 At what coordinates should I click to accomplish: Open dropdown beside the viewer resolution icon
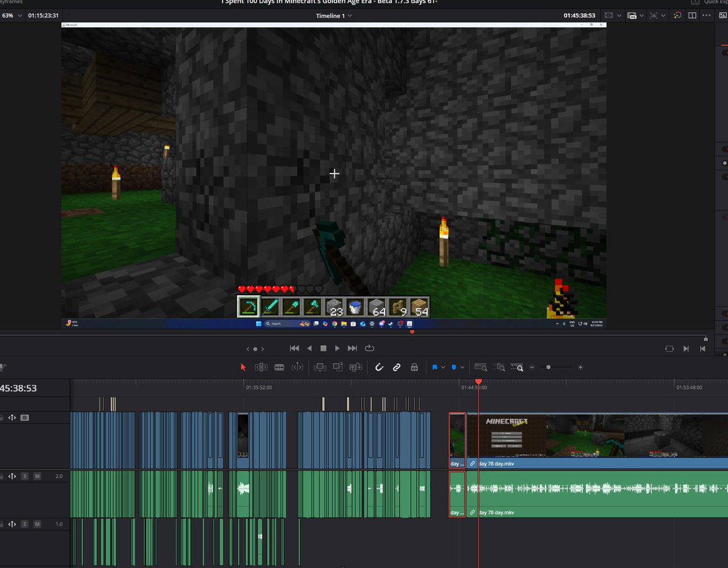click(x=619, y=15)
